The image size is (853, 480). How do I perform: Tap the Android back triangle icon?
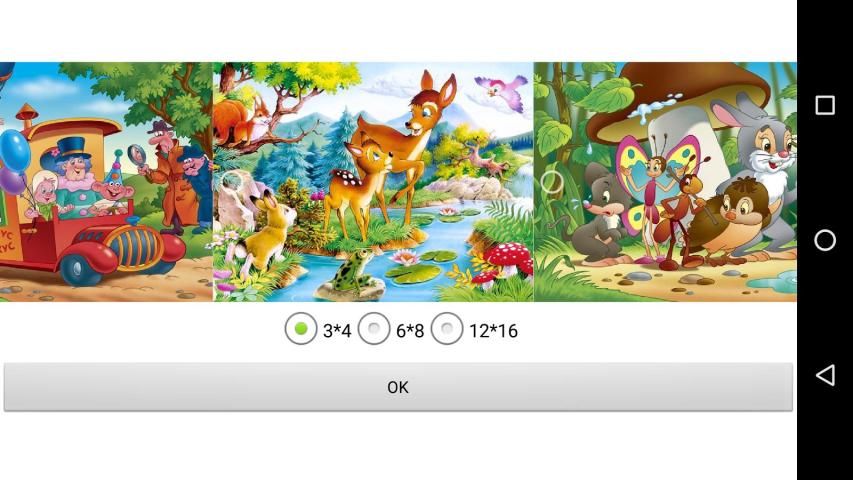pos(825,375)
